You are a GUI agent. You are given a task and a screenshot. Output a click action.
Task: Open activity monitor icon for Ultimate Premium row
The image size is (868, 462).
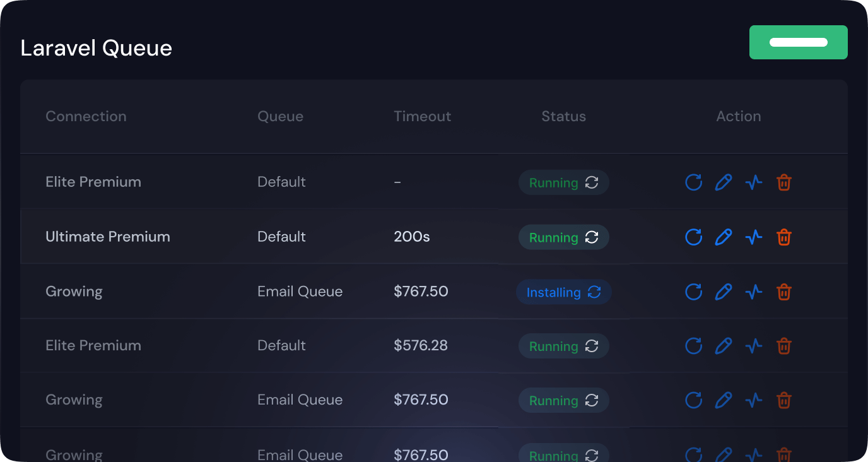tap(754, 237)
